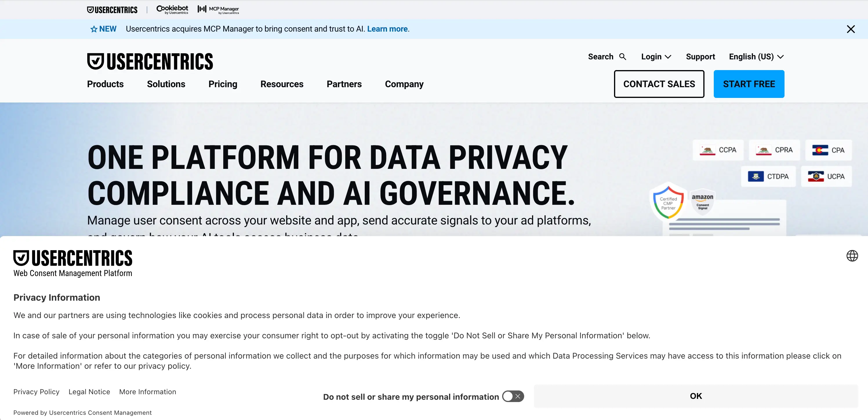Image resolution: width=868 pixels, height=420 pixels.
Task: Expand the English (US) language selector
Action: click(756, 56)
